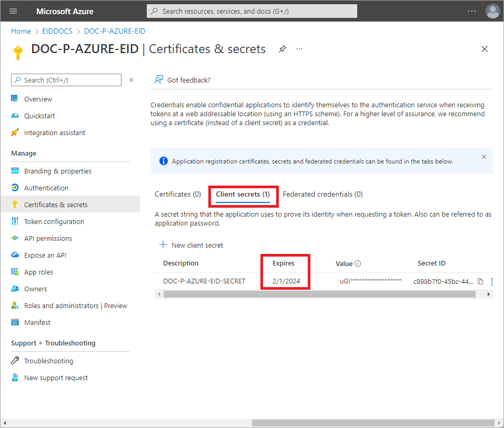Switch to the Certificates tab
Image resolution: width=504 pixels, height=428 pixels.
178,194
